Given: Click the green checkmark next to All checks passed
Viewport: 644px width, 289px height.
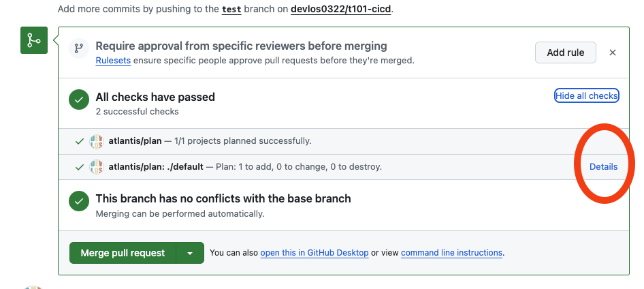Looking at the screenshot, I should (x=79, y=101).
